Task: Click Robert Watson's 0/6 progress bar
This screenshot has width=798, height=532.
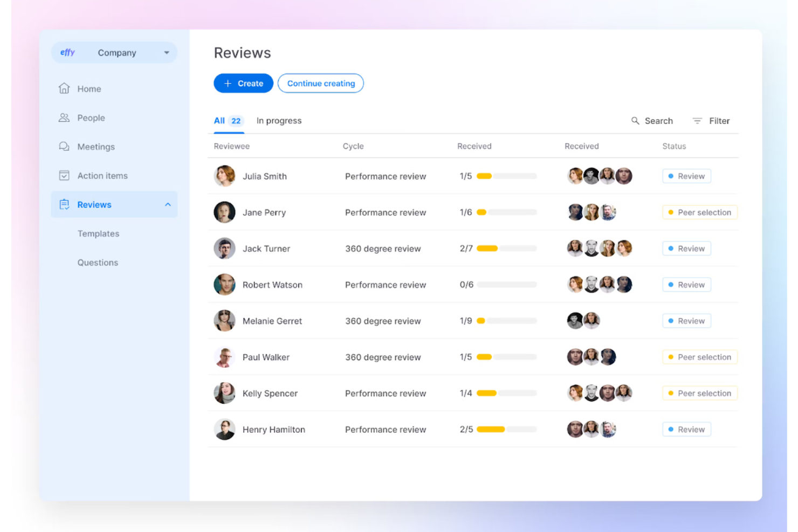Action: [x=506, y=285]
